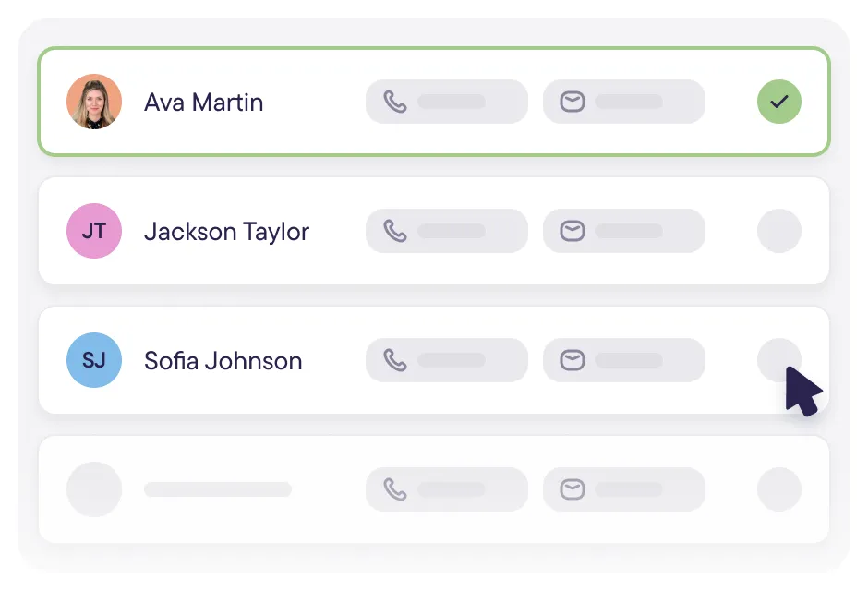Click the phone icon in the empty placeholder row
Image resolution: width=868 pixels, height=591 pixels.
[x=395, y=489]
